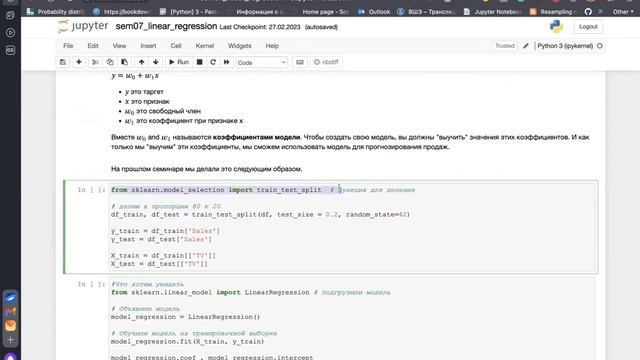This screenshot has width=640, height=360.
Task: Click the kernel idle circle indicator
Action: click(600, 46)
